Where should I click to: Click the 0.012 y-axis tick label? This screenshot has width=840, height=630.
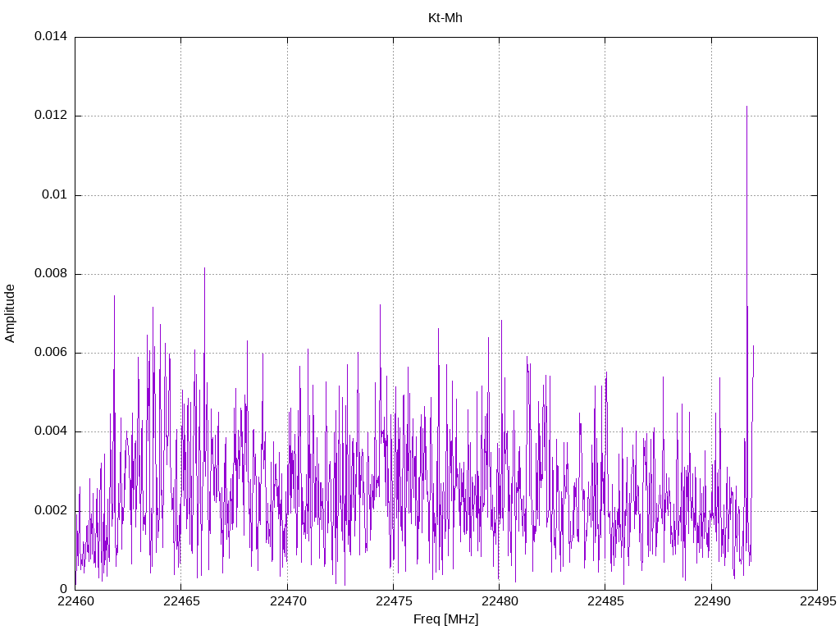coord(50,116)
